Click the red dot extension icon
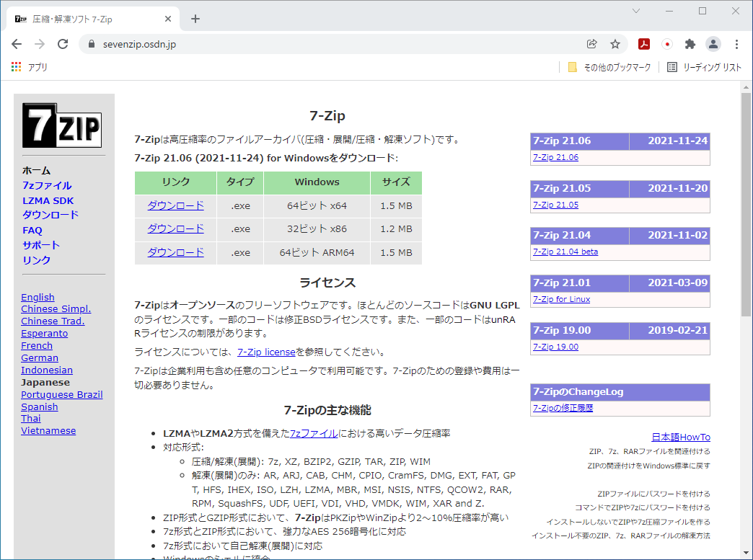 (667, 44)
